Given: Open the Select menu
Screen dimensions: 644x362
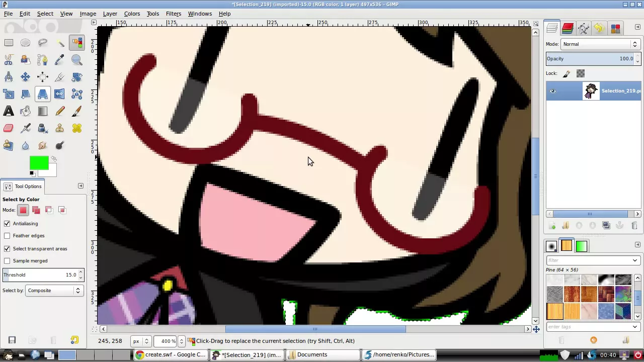Looking at the screenshot, I should (45, 14).
